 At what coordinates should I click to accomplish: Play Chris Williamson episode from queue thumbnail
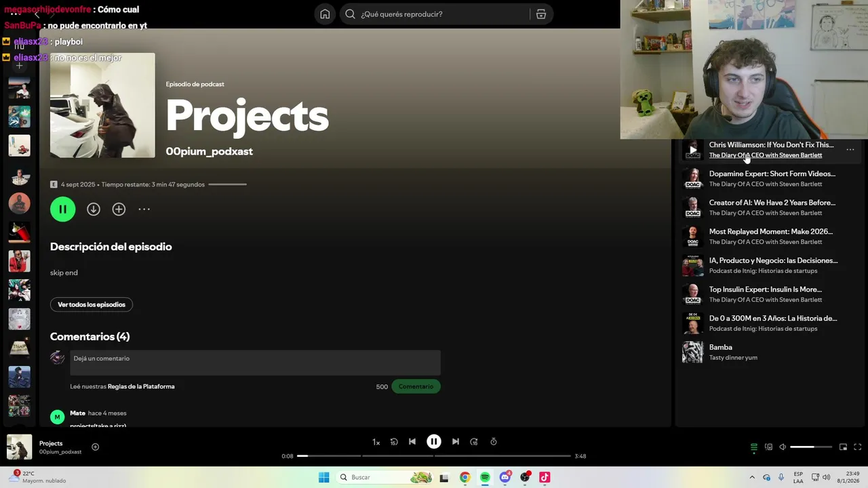[692, 150]
